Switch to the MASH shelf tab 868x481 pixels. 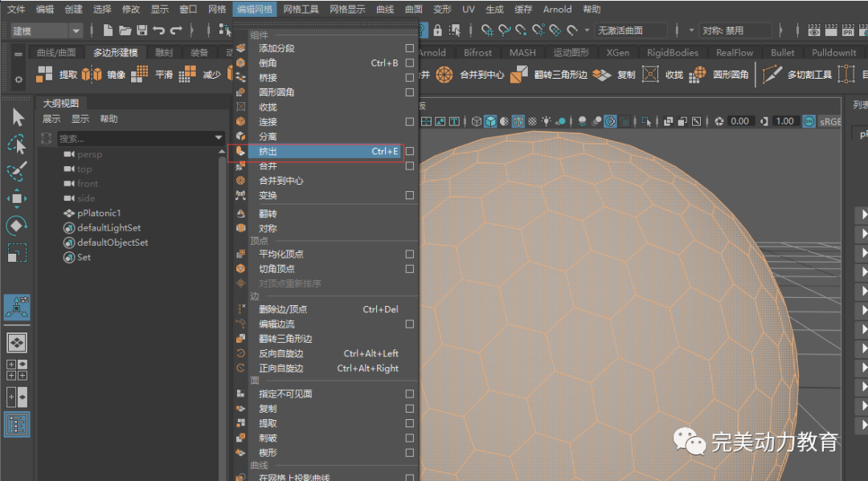[522, 52]
